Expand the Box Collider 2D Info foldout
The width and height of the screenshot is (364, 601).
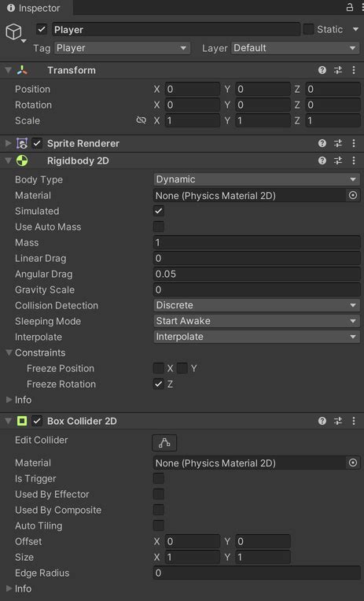click(9, 588)
